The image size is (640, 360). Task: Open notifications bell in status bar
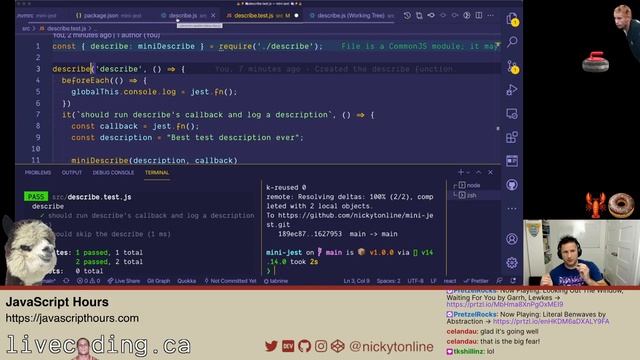[513, 281]
